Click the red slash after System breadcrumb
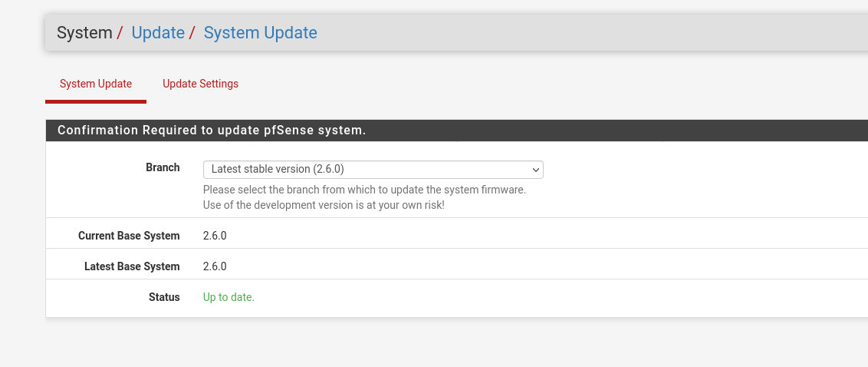This screenshot has width=868, height=367. [x=120, y=33]
